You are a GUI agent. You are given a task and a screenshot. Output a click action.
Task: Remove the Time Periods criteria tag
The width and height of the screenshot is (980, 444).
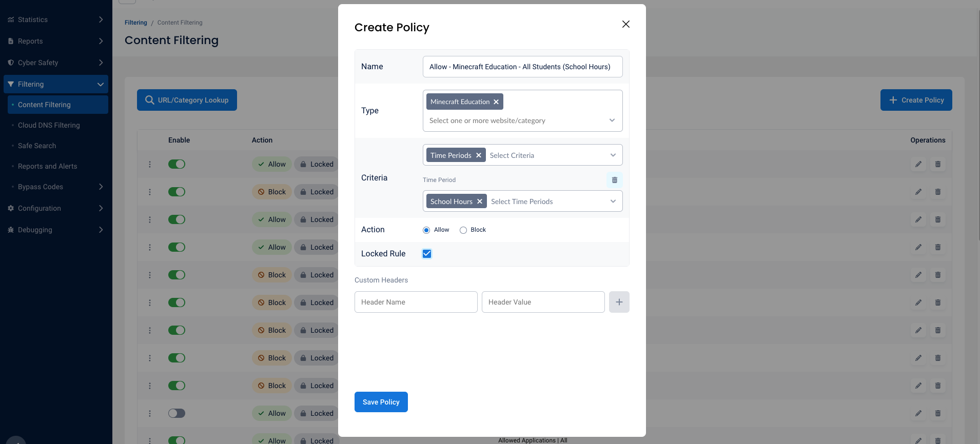479,155
